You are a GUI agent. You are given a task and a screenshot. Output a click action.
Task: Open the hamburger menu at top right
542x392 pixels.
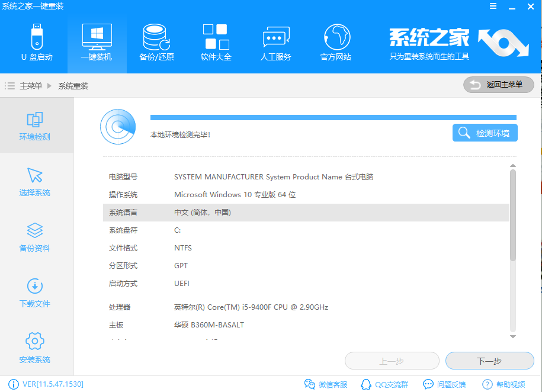[x=493, y=7]
